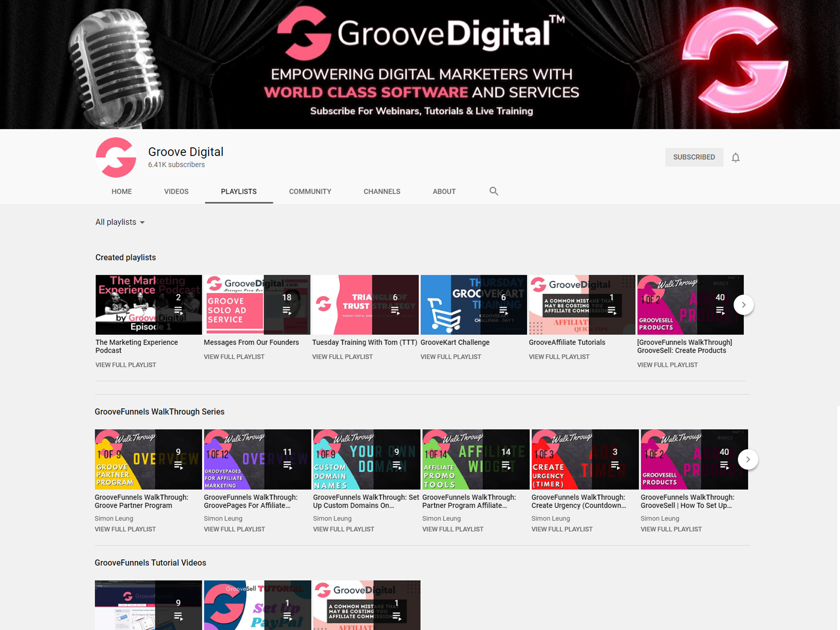The image size is (840, 630).
Task: Click the SUBSCRIBED button
Action: click(694, 157)
